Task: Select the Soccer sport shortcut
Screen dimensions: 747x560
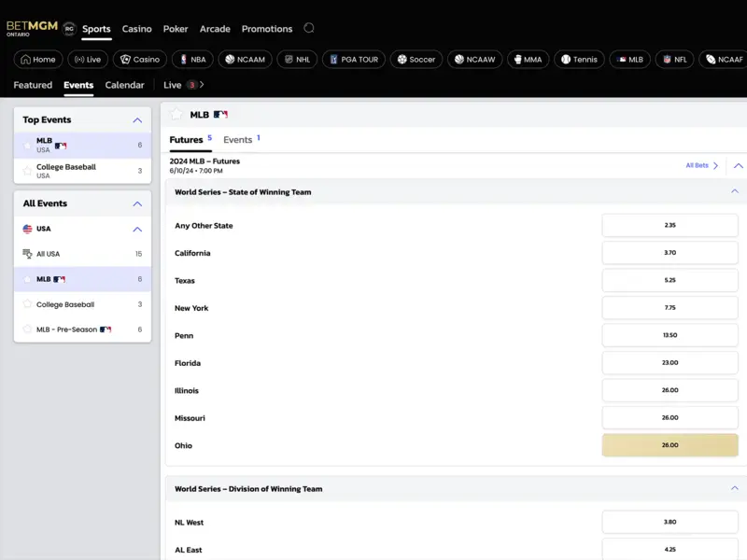Action: pyautogui.click(x=416, y=59)
